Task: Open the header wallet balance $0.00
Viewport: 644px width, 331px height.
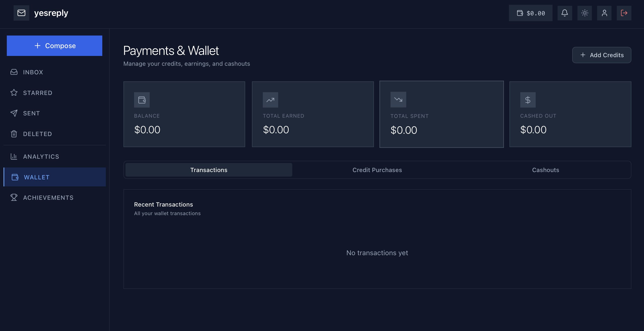Action: pyautogui.click(x=531, y=13)
